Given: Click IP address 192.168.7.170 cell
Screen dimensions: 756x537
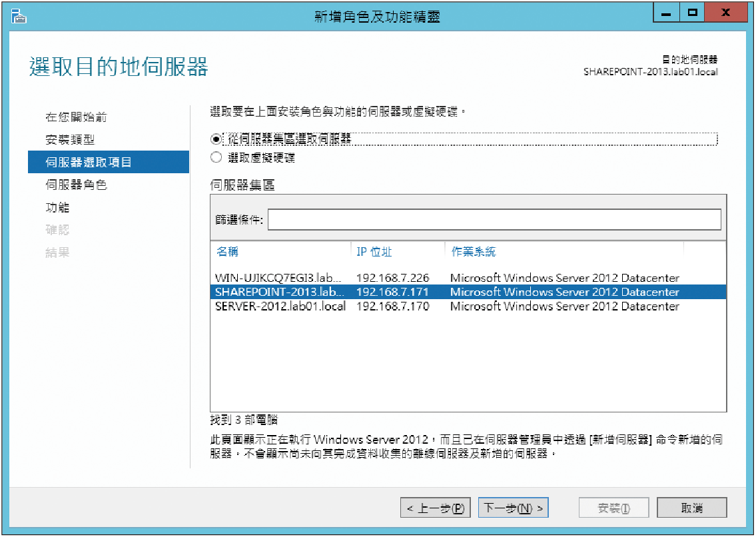Looking at the screenshot, I should tap(392, 306).
